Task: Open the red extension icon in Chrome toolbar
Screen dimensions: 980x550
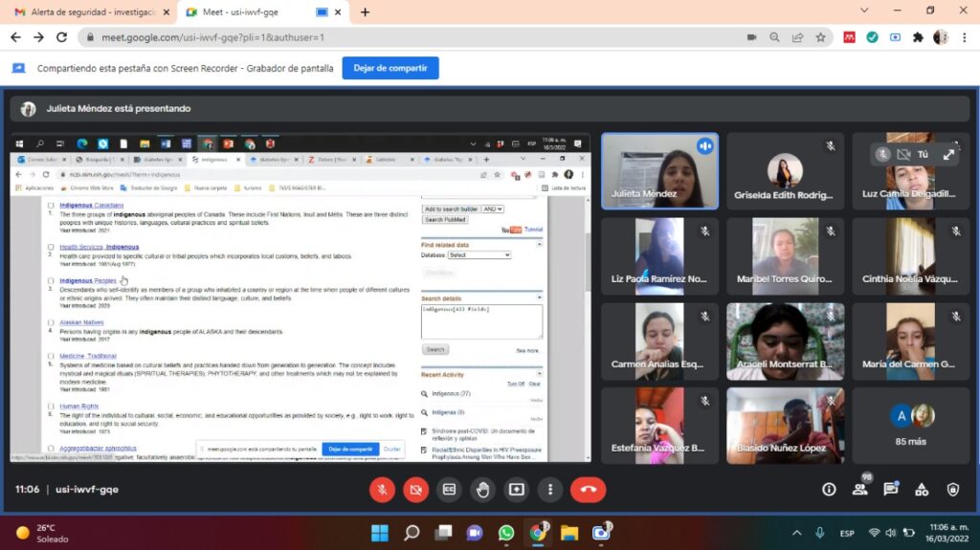Action: pos(849,37)
